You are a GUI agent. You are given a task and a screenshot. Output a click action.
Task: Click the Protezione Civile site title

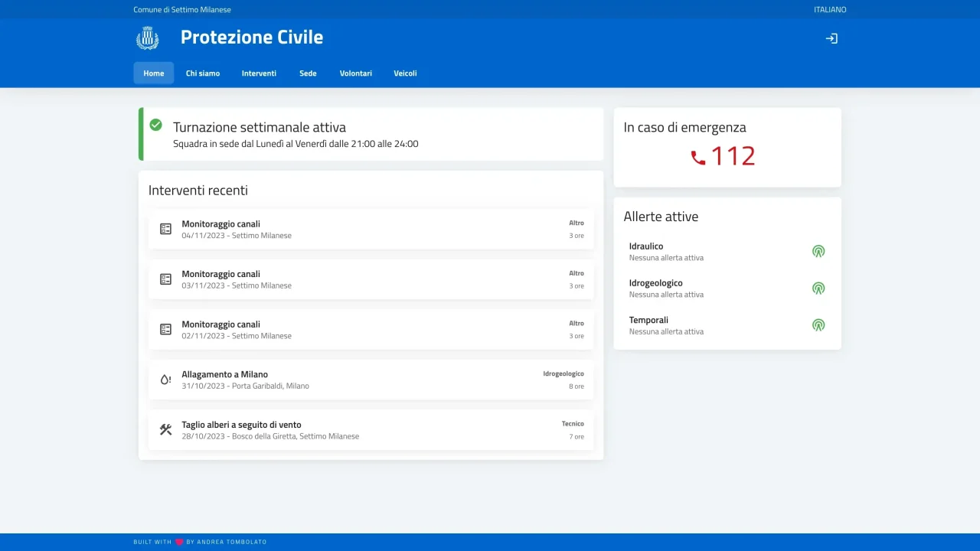(252, 37)
